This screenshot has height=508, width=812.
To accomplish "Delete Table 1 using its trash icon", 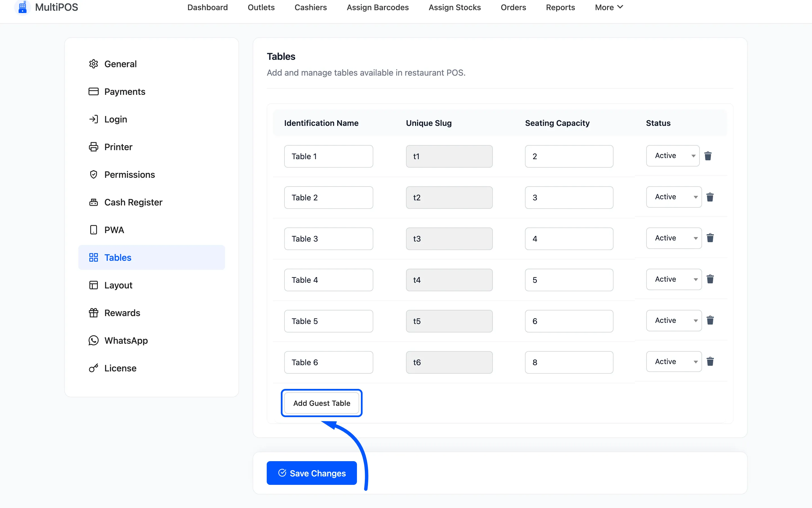I will pyautogui.click(x=708, y=156).
